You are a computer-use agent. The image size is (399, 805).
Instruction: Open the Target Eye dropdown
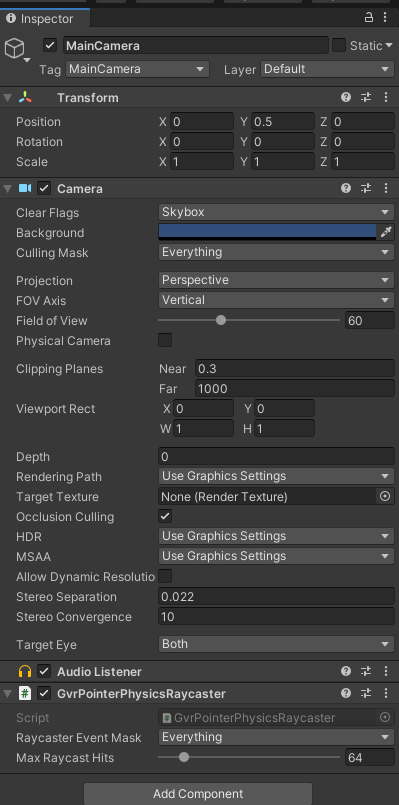pos(276,644)
